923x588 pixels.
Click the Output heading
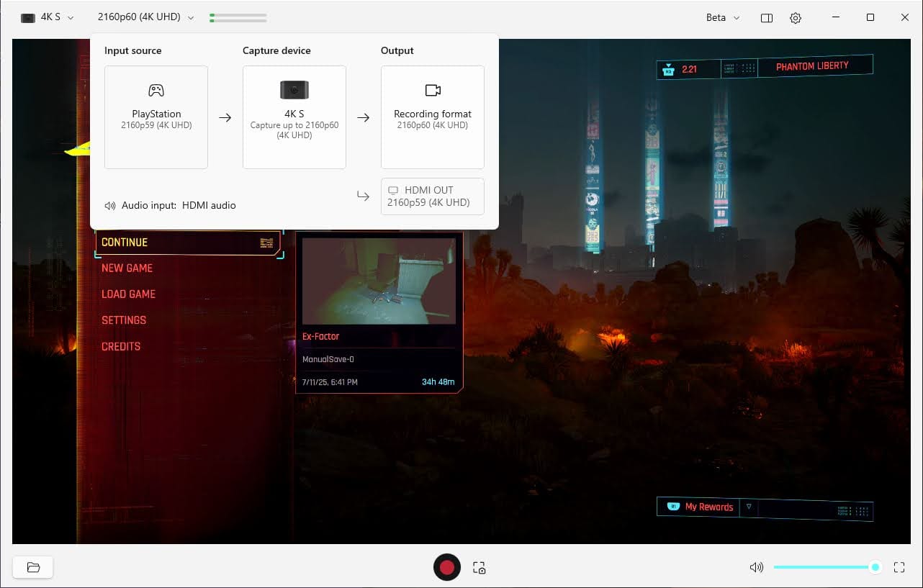pyautogui.click(x=397, y=50)
